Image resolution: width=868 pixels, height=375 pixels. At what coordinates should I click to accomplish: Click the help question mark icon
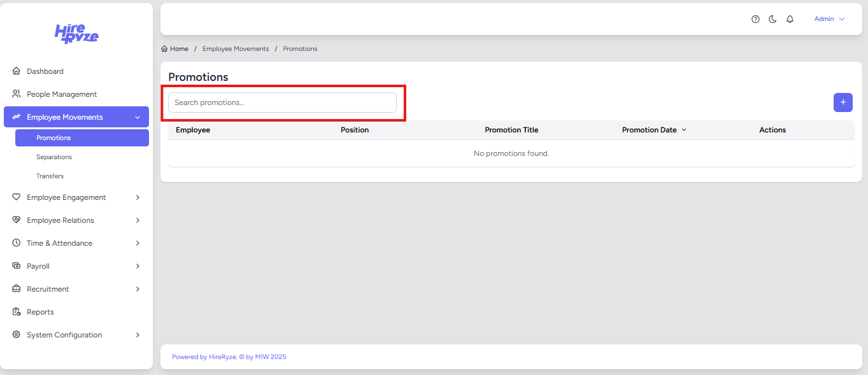tap(755, 19)
